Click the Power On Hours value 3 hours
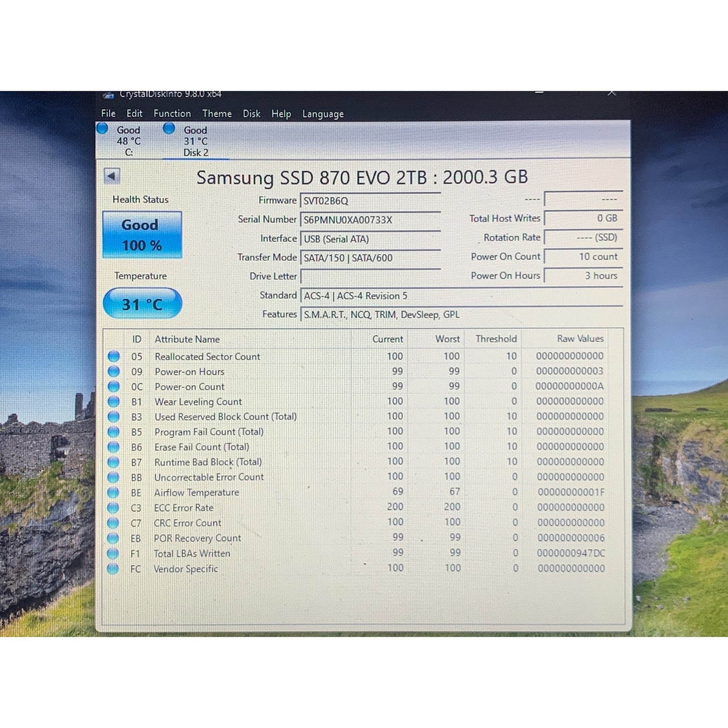 pos(583,276)
